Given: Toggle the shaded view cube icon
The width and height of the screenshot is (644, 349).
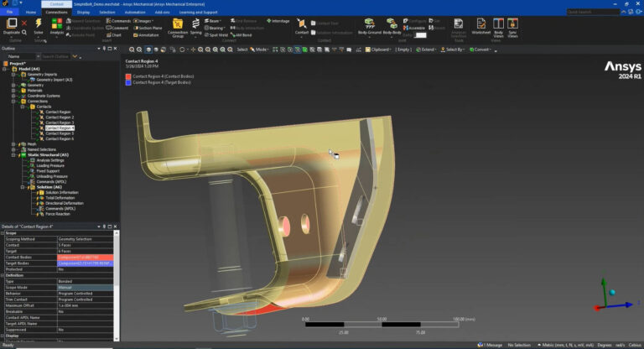Looking at the screenshot, I should pos(148,49).
